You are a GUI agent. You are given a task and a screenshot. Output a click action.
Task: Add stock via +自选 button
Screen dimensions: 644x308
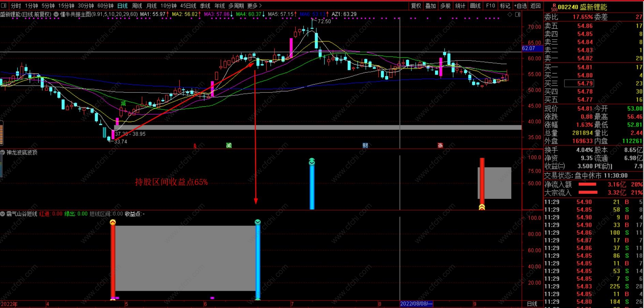pyautogui.click(x=521, y=6)
